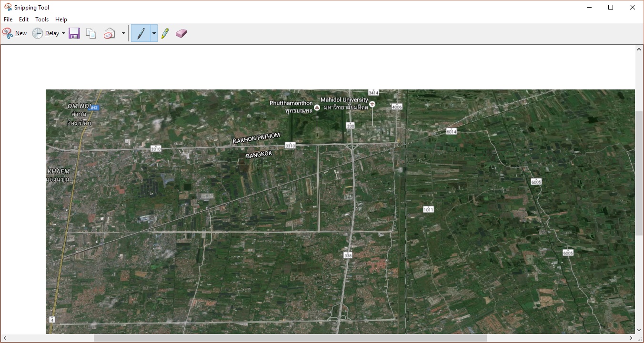Minimize the Snipping Tool window

pos(589,7)
